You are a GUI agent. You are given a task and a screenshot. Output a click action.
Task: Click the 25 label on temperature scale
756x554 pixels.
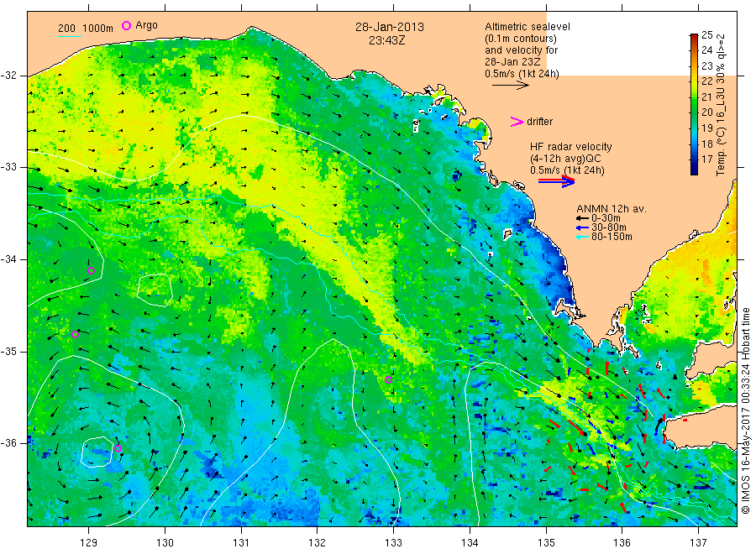pyautogui.click(x=706, y=35)
